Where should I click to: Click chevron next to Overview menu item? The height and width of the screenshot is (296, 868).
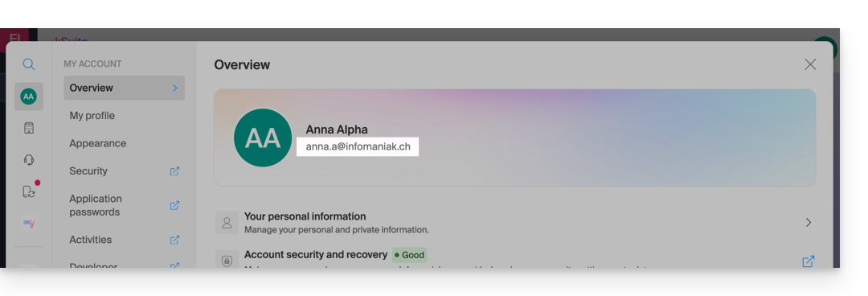175,88
